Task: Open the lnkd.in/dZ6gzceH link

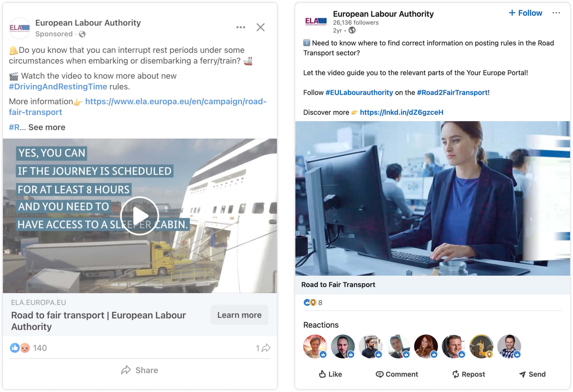Action: click(x=401, y=112)
